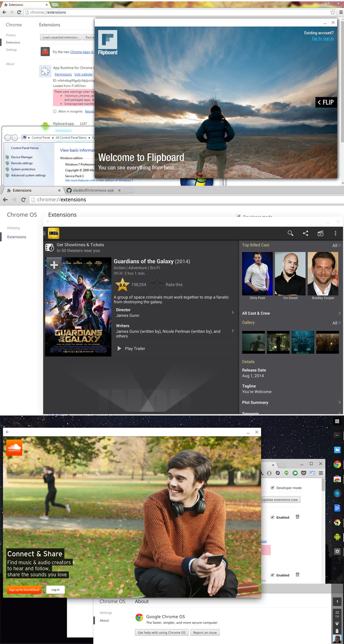Click Sign up for SoundCloud button
The image size is (344, 644).
24,589
